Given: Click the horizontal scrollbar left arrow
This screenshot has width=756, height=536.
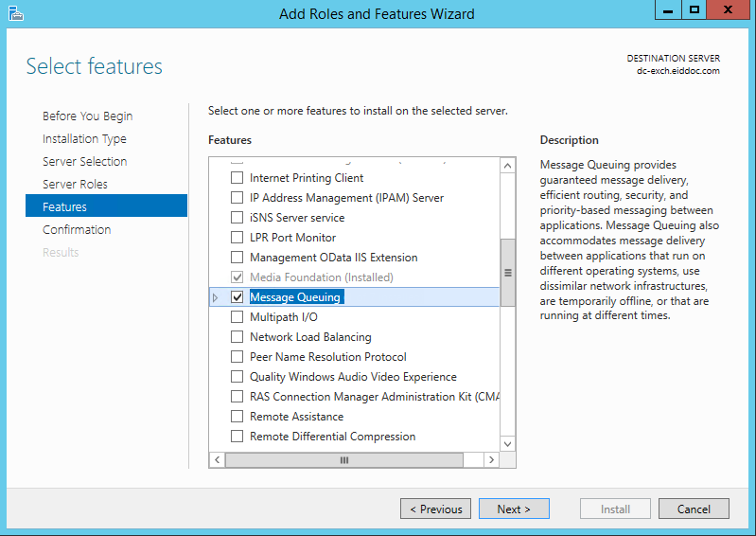Looking at the screenshot, I should pyautogui.click(x=217, y=459).
